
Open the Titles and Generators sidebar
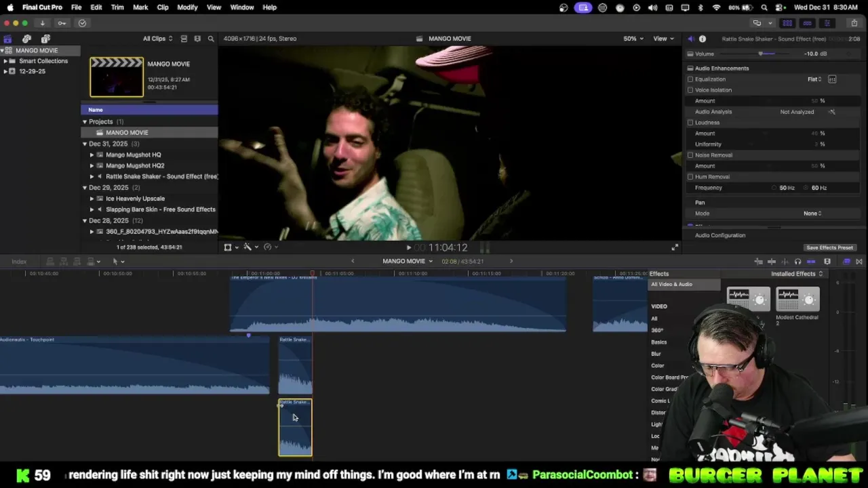(45, 39)
